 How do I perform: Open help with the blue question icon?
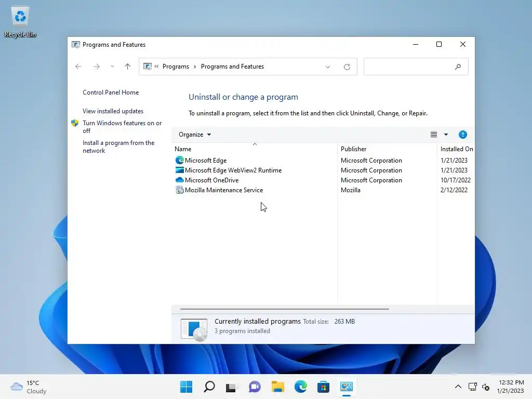[x=462, y=135]
